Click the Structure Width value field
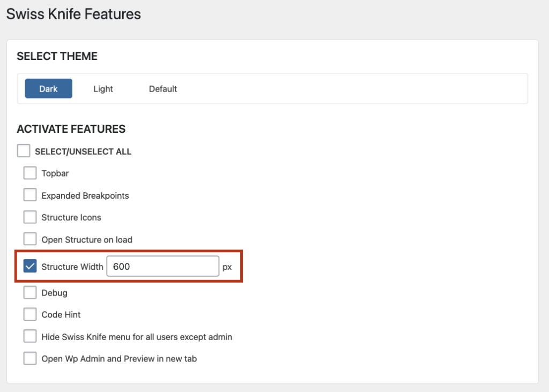This screenshot has width=549, height=392. (163, 267)
